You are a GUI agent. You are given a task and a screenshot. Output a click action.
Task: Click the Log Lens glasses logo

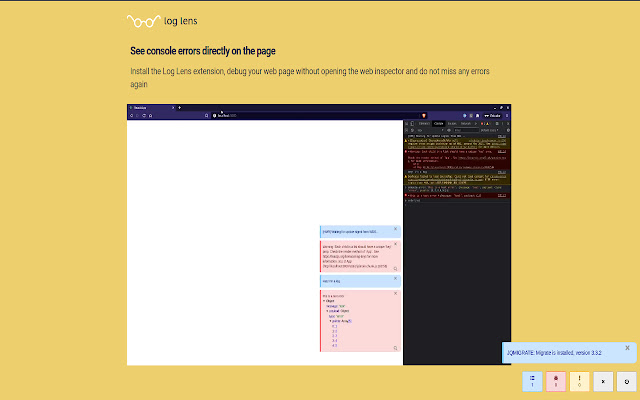[x=144, y=21]
